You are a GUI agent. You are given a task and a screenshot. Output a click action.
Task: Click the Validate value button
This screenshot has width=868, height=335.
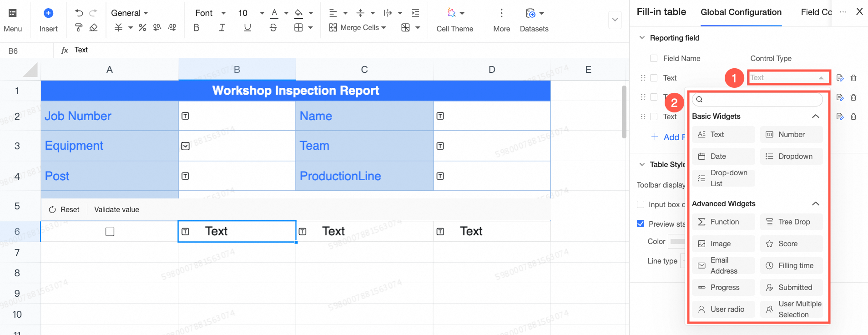tap(116, 209)
